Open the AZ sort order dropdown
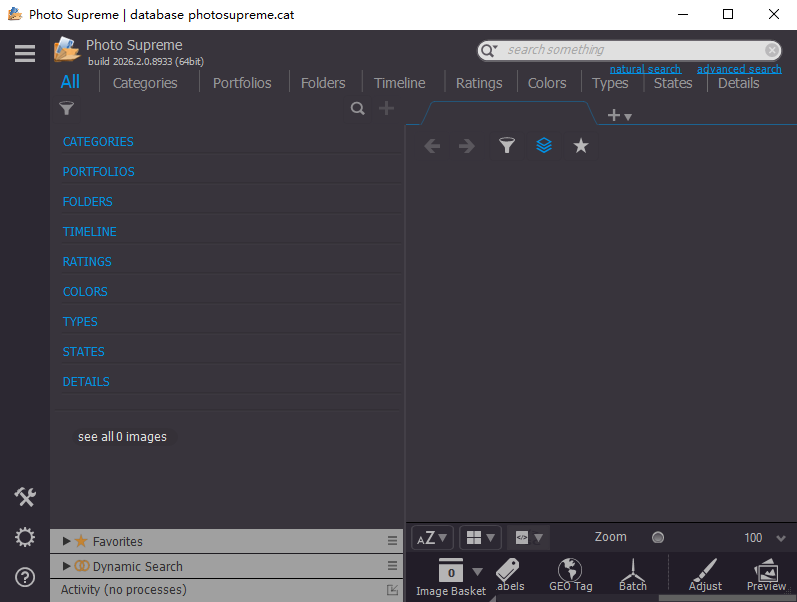Image resolution: width=797 pixels, height=602 pixels. (x=432, y=538)
